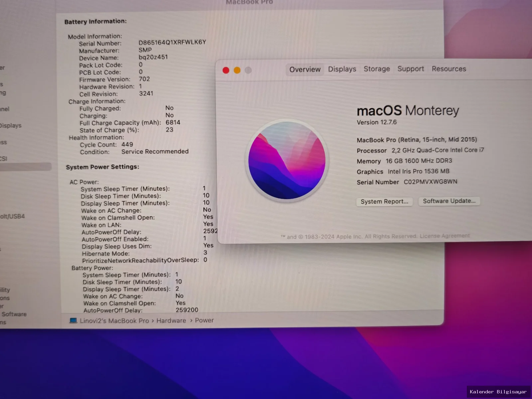Open the Resources tab
The width and height of the screenshot is (532, 399).
point(449,69)
